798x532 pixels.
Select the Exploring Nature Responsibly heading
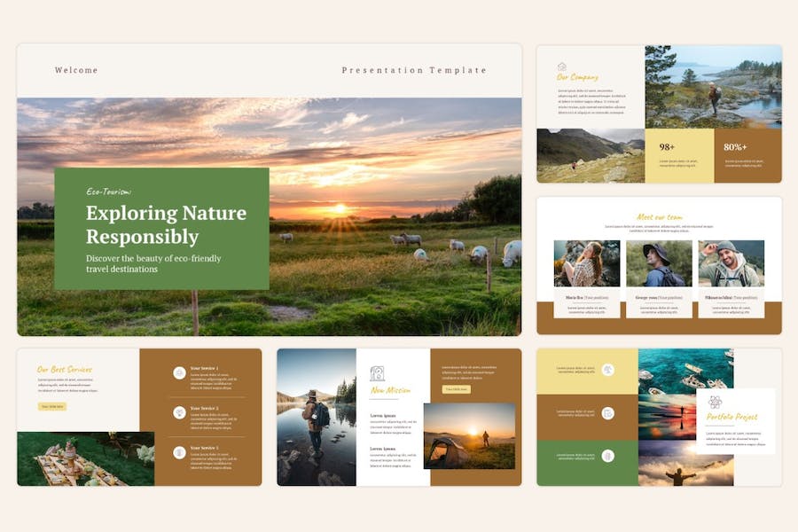[x=167, y=224]
